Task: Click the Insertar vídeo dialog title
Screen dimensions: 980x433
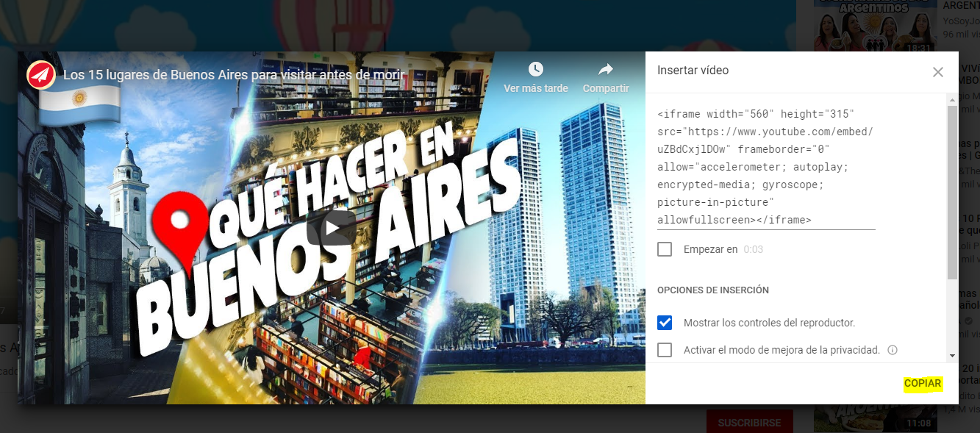Action: [693, 71]
